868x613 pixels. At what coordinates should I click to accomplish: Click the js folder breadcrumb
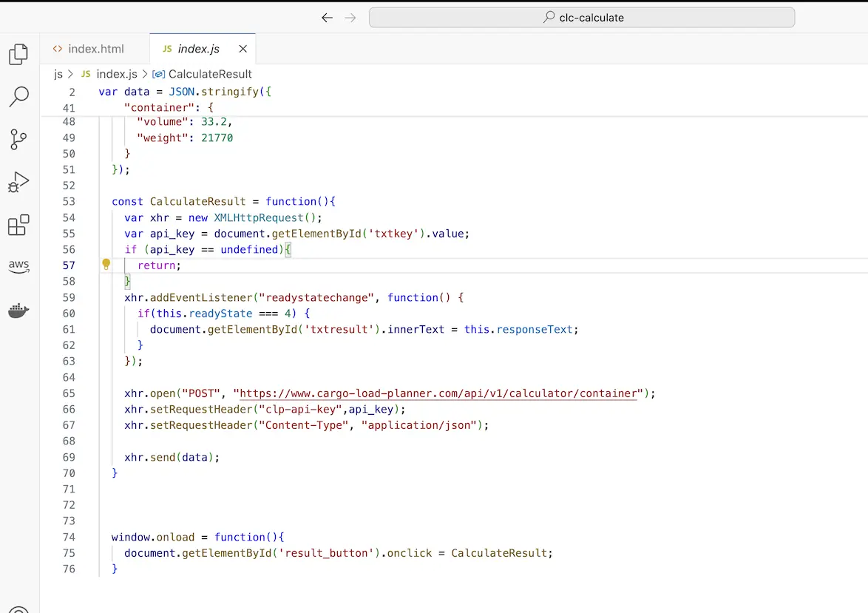click(x=58, y=74)
